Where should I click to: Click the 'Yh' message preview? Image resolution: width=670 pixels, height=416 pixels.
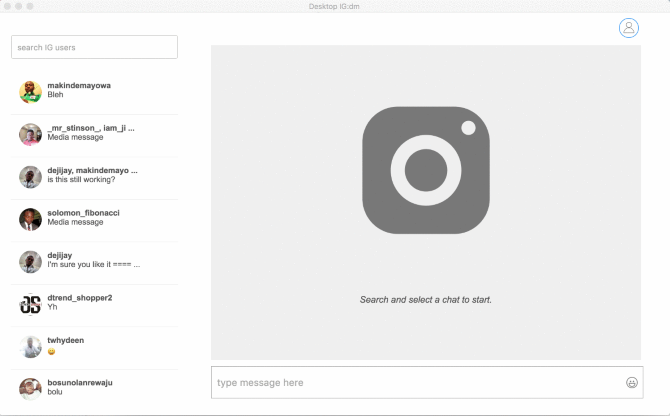52,307
